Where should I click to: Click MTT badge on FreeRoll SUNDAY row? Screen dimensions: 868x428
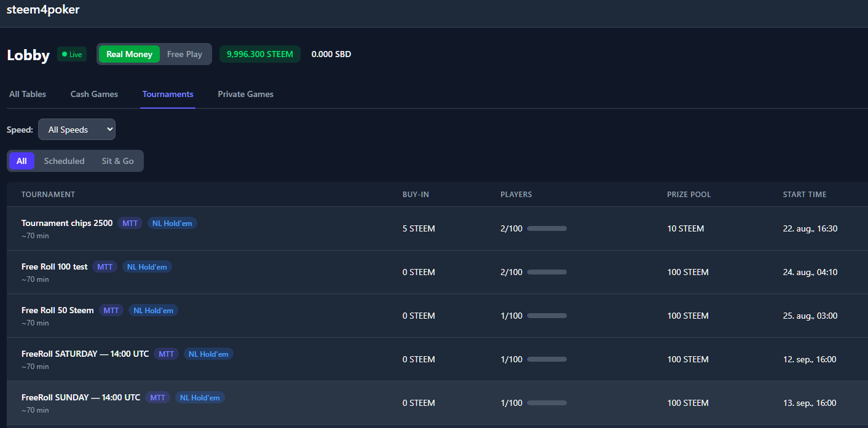pyautogui.click(x=158, y=397)
